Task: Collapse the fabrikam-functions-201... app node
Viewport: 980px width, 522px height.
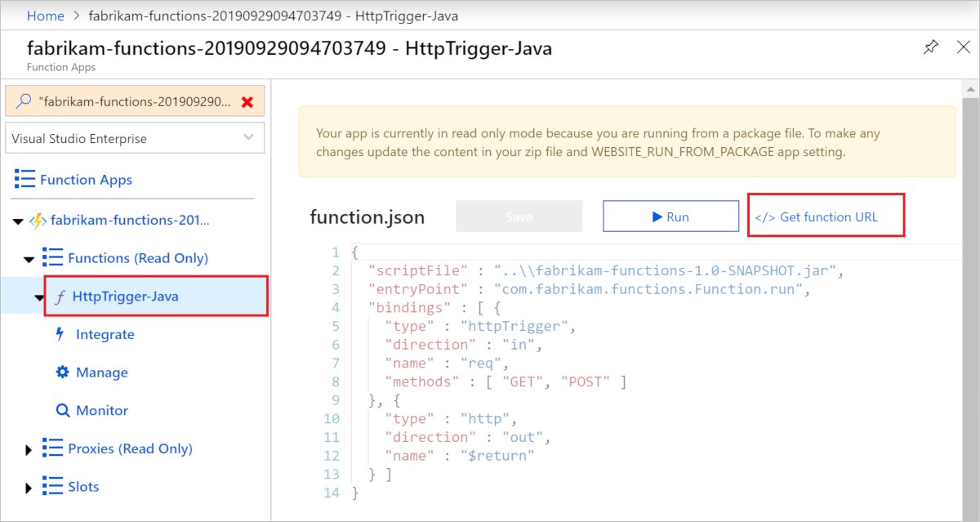Action: pyautogui.click(x=18, y=221)
